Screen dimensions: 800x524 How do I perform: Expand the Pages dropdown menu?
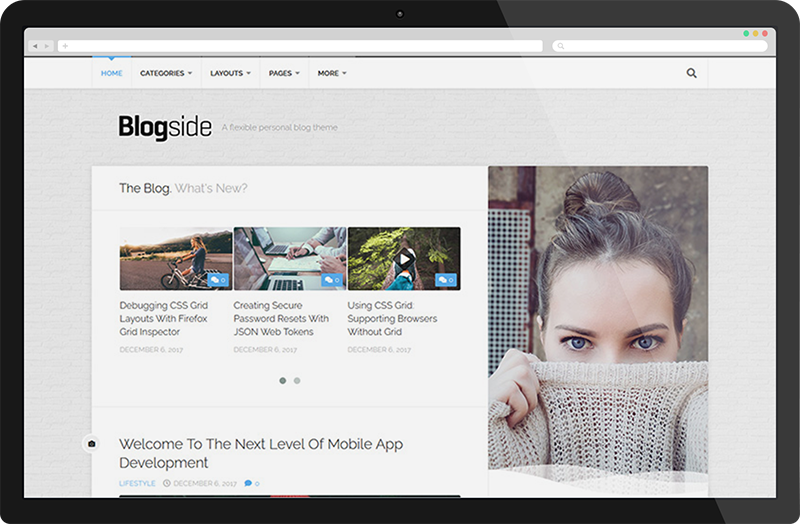284,73
